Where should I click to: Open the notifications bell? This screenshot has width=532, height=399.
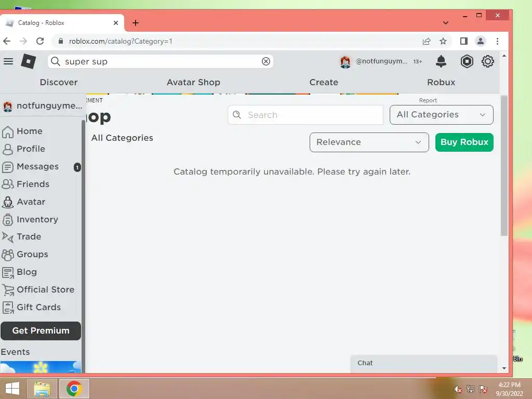tap(441, 61)
